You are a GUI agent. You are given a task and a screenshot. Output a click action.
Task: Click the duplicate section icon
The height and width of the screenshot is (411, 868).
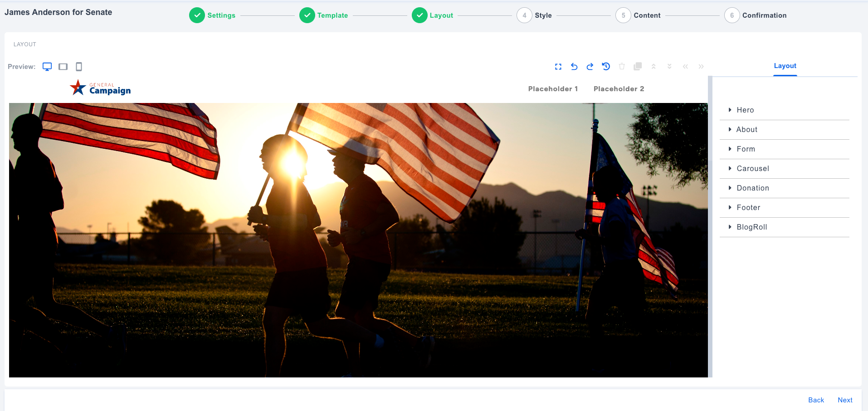(638, 66)
